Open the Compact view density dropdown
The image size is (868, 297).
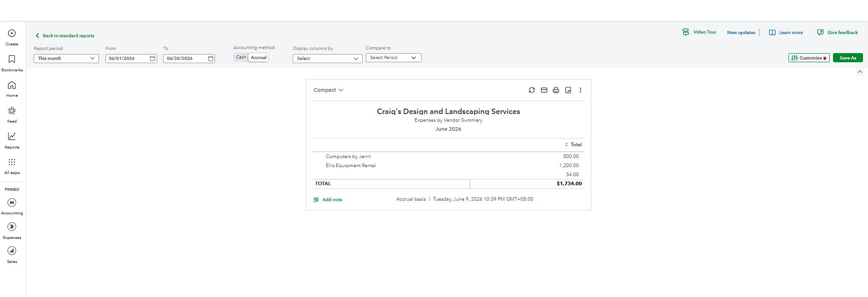tap(329, 90)
